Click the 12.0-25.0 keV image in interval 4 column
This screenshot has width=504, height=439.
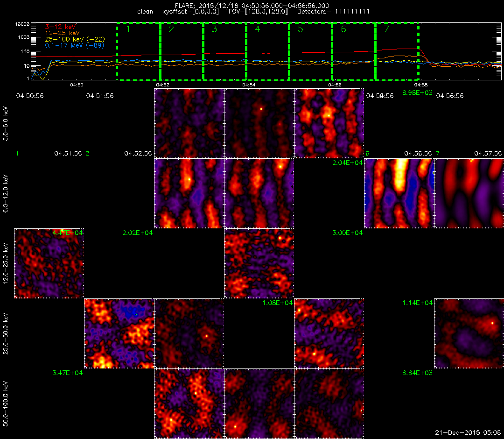[259, 263]
